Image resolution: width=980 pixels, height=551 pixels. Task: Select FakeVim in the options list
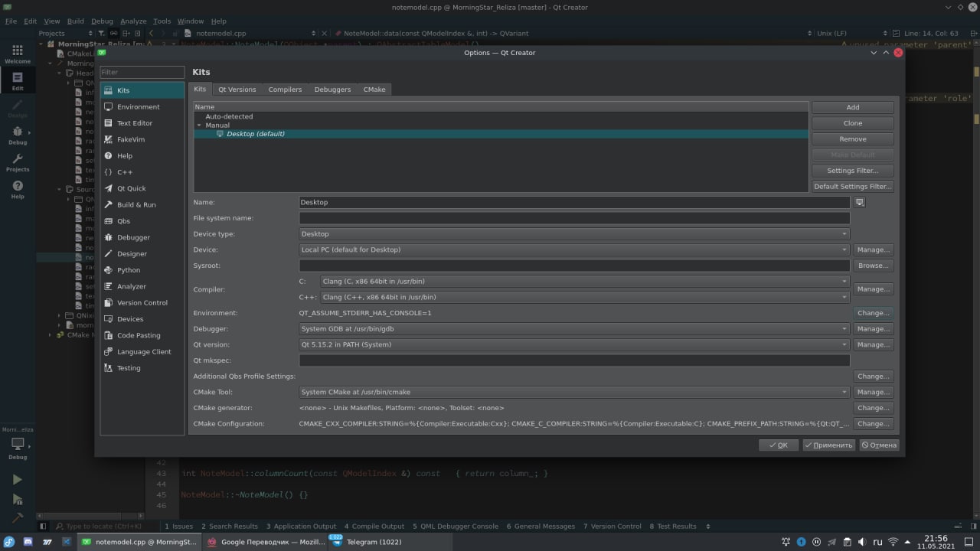(142, 139)
